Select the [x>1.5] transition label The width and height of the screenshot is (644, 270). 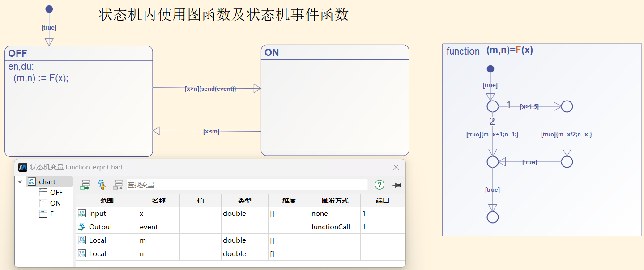click(x=529, y=106)
